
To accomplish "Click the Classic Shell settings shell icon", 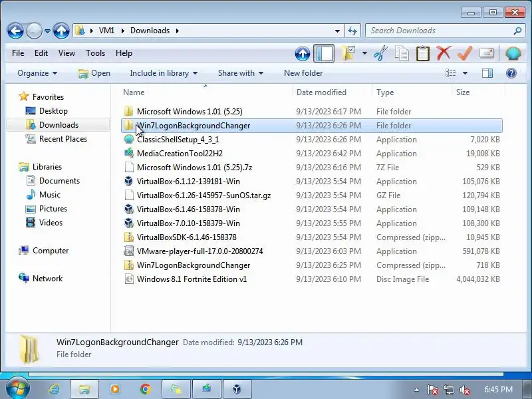I will click(513, 54).
